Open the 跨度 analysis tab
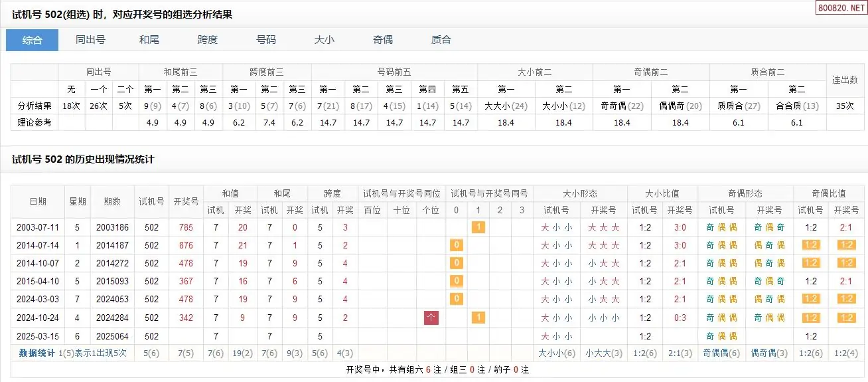This screenshot has width=868, height=382. pyautogui.click(x=208, y=40)
